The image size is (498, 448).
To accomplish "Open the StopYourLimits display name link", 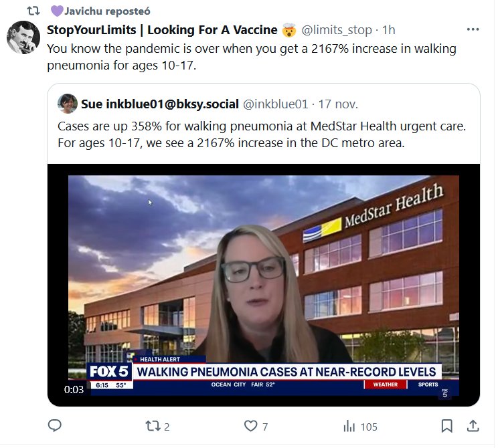I will click(x=162, y=30).
